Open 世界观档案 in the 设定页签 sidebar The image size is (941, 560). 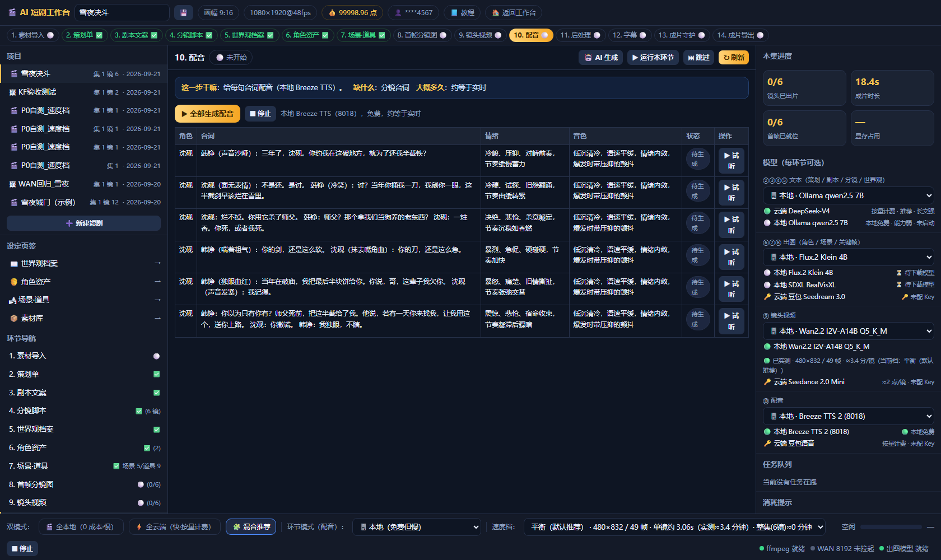coord(84,263)
